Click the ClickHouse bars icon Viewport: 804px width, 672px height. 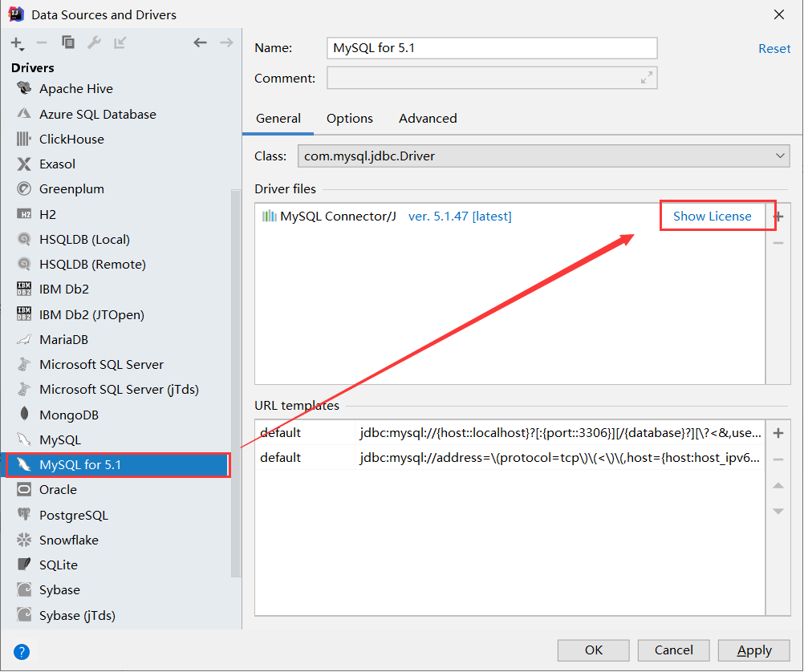coord(24,139)
